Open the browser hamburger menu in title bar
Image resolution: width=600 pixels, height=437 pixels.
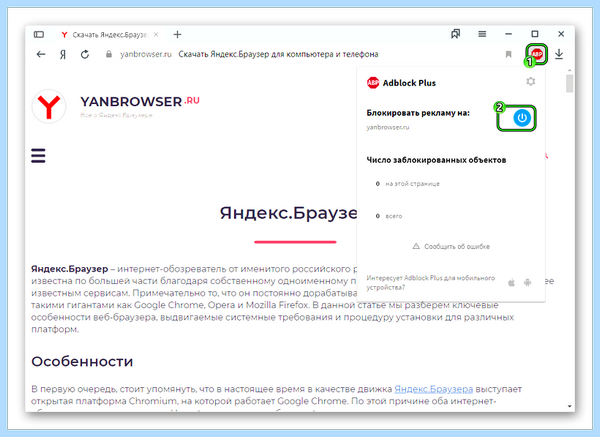[482, 34]
